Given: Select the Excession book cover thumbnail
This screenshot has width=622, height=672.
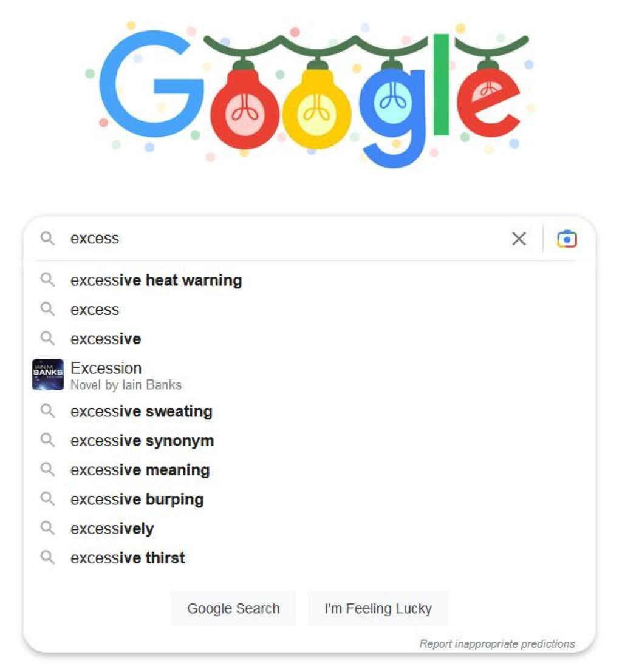Looking at the screenshot, I should [48, 375].
